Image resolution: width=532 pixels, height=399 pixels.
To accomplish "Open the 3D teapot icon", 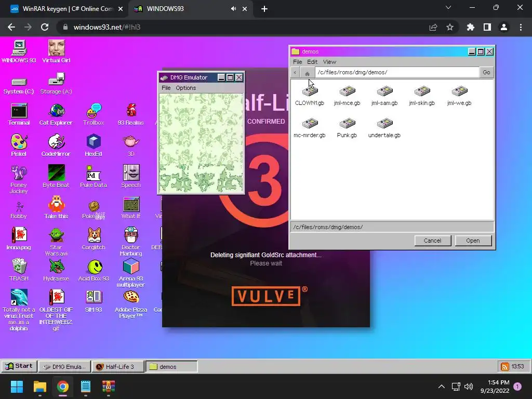I will 130,145.
